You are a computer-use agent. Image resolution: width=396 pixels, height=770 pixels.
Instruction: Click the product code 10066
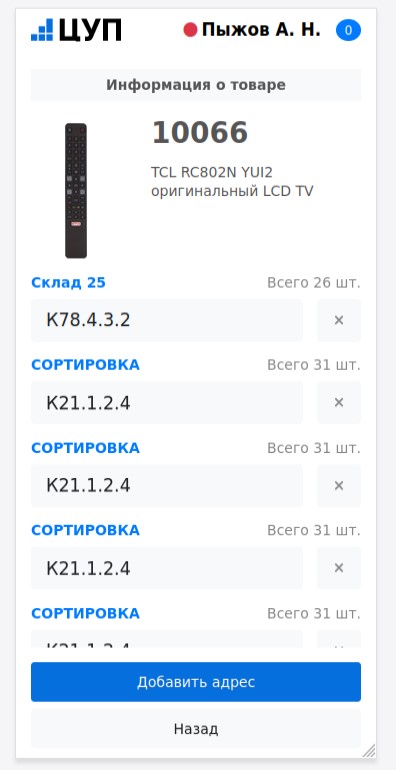200,133
